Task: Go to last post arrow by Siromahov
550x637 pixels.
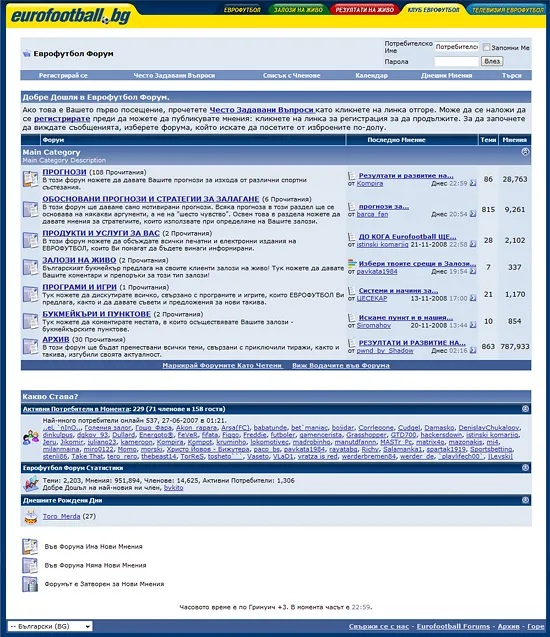Action: tap(473, 325)
